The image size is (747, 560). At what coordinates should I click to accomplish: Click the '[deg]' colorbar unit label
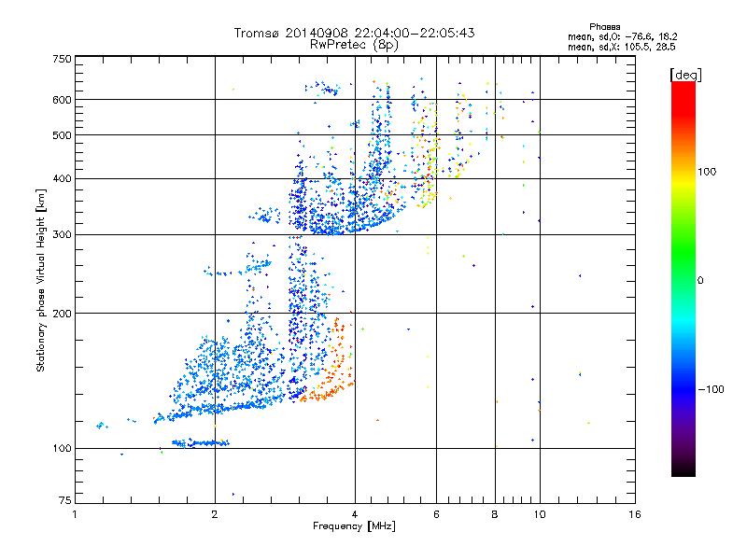(685, 76)
